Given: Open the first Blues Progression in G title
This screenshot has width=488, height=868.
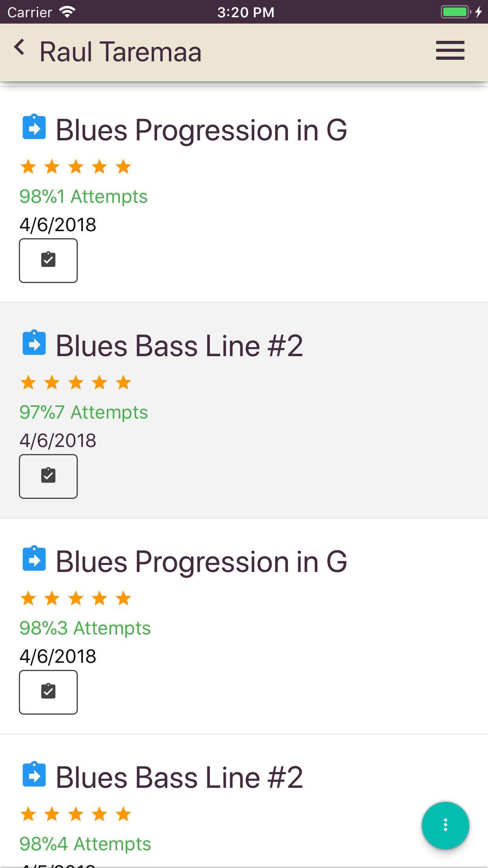Looking at the screenshot, I should (x=202, y=130).
